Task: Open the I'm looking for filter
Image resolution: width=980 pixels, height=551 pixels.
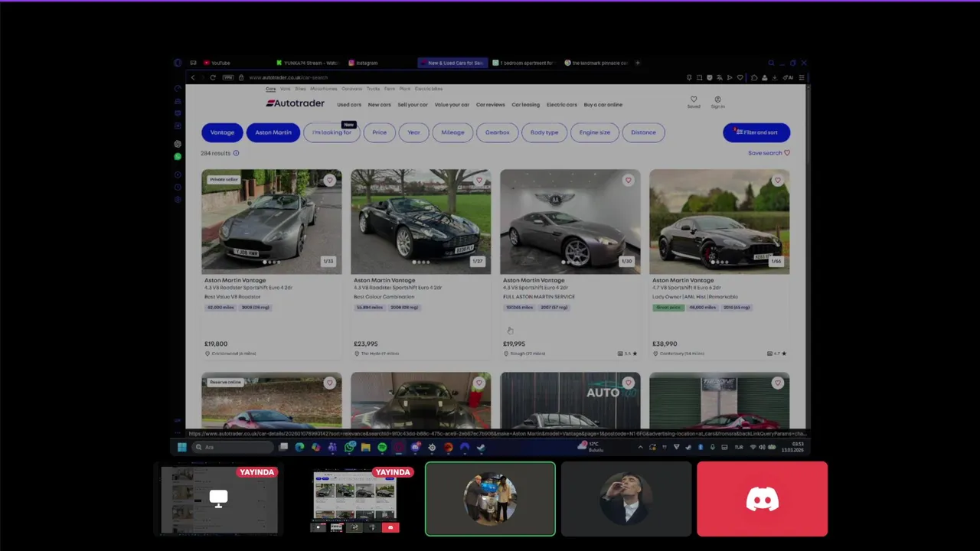Action: [x=332, y=132]
